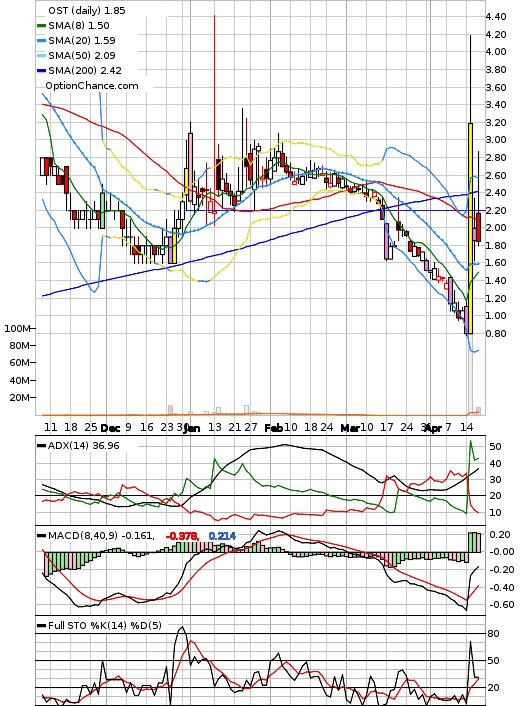Click the 4.40 price axis label
This screenshot has width=526, height=706.
pyautogui.click(x=496, y=17)
